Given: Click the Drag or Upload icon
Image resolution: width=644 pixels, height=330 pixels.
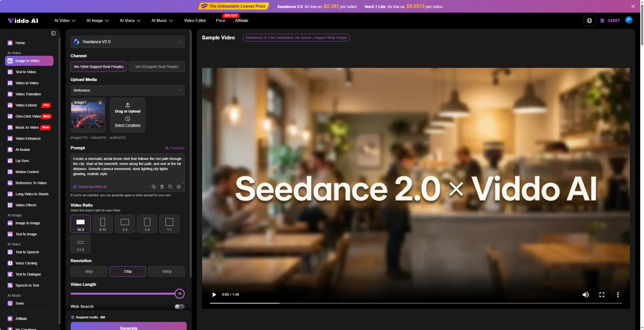Looking at the screenshot, I should coord(128,105).
